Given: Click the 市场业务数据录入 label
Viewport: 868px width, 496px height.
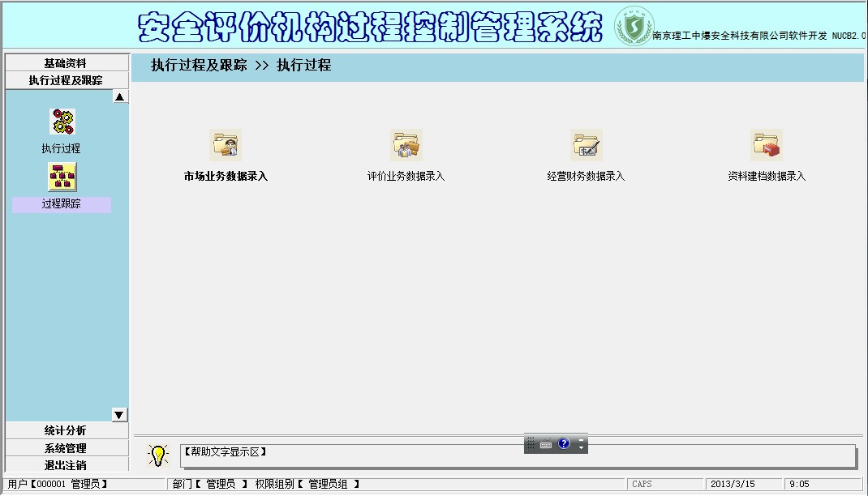Looking at the screenshot, I should tap(226, 176).
